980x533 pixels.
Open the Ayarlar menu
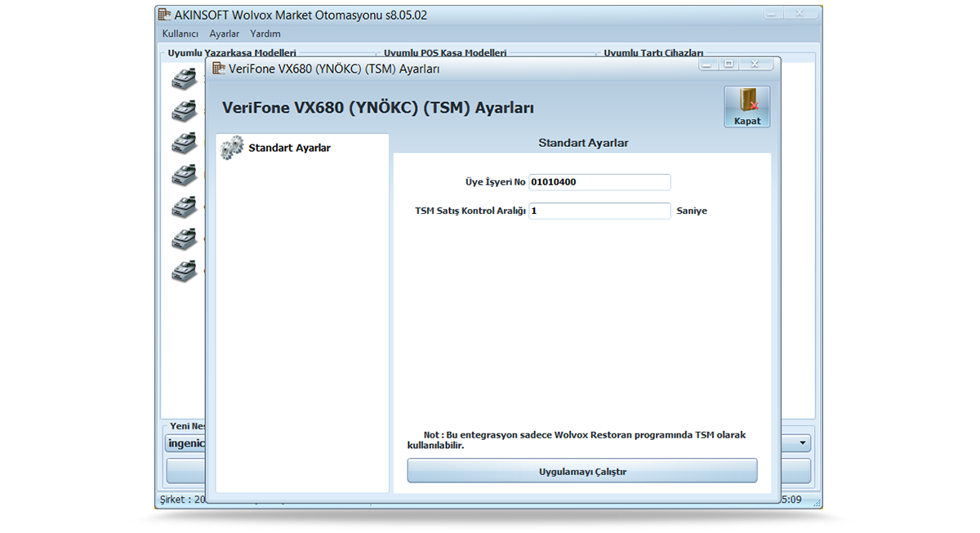pyautogui.click(x=225, y=33)
